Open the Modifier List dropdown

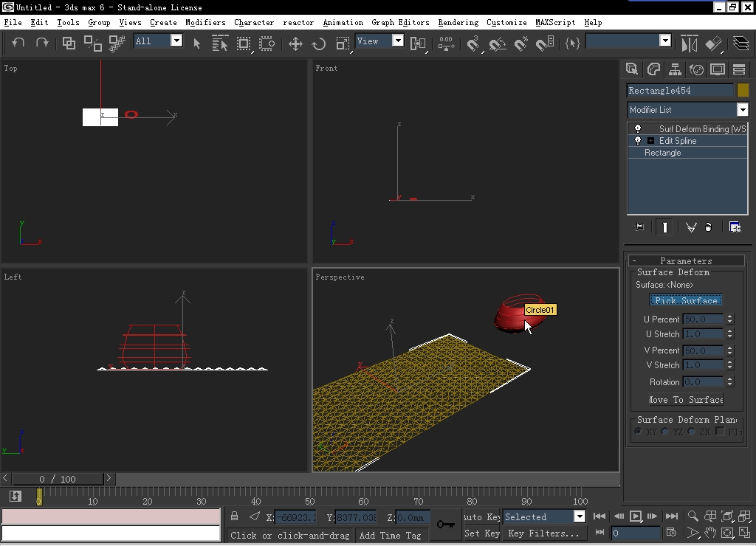(742, 110)
